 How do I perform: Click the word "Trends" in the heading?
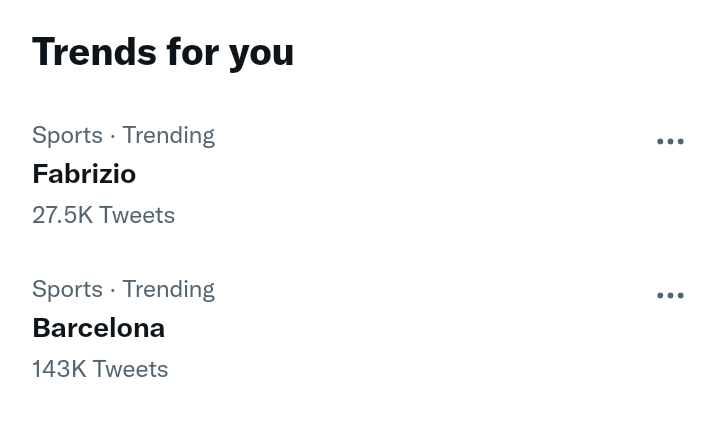tap(94, 52)
